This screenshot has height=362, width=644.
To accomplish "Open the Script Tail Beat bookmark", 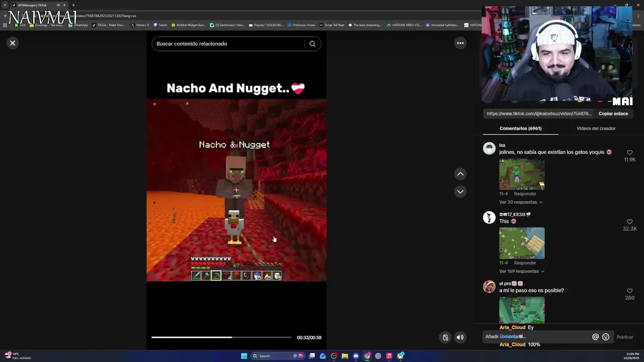I will [332, 25].
